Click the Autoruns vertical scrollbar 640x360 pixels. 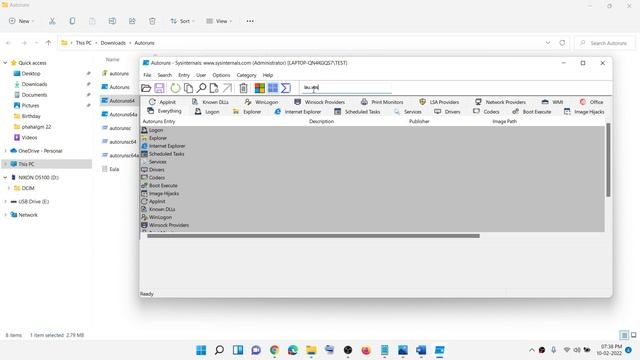pos(608,160)
